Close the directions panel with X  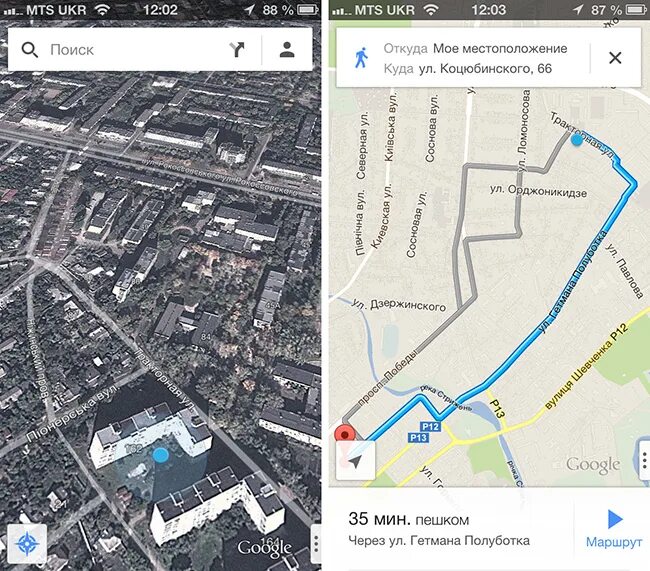615,58
